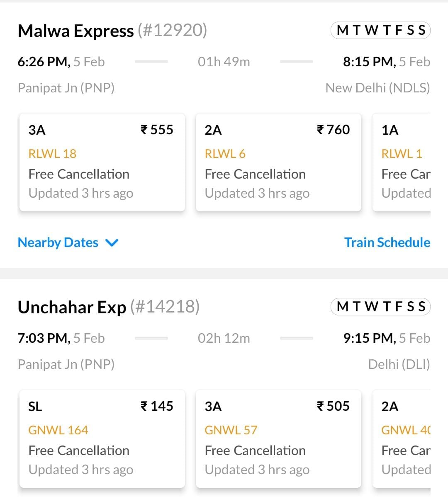
Task: Tap Malwa Express running days badge
Action: coord(380,30)
